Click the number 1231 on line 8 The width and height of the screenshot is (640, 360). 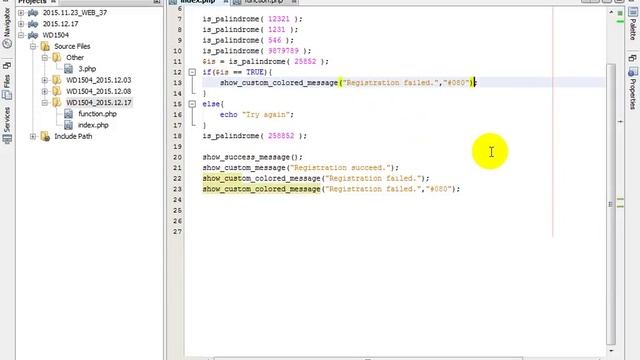(276, 29)
